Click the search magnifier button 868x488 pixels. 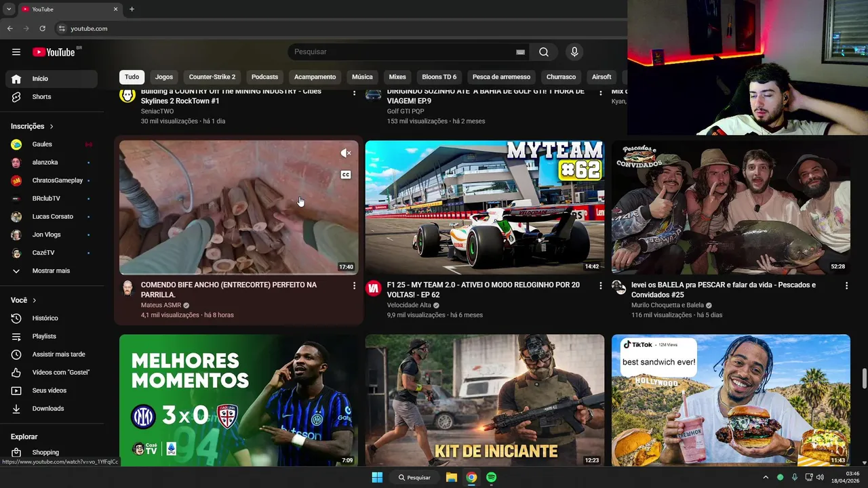tap(544, 52)
